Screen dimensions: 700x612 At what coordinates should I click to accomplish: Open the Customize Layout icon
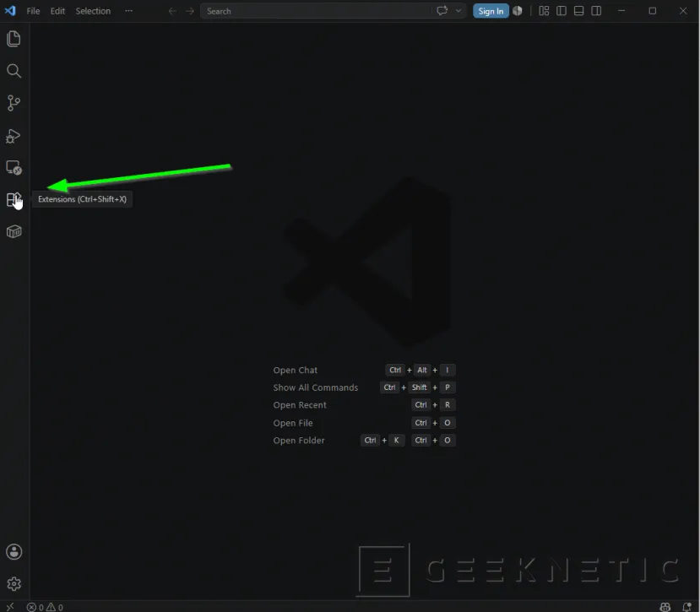pos(544,11)
